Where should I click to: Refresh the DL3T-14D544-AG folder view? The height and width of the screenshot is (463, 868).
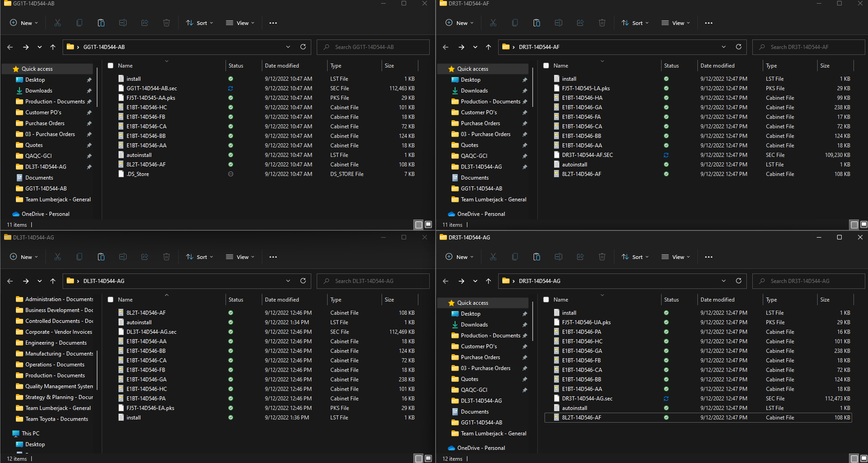303,281
